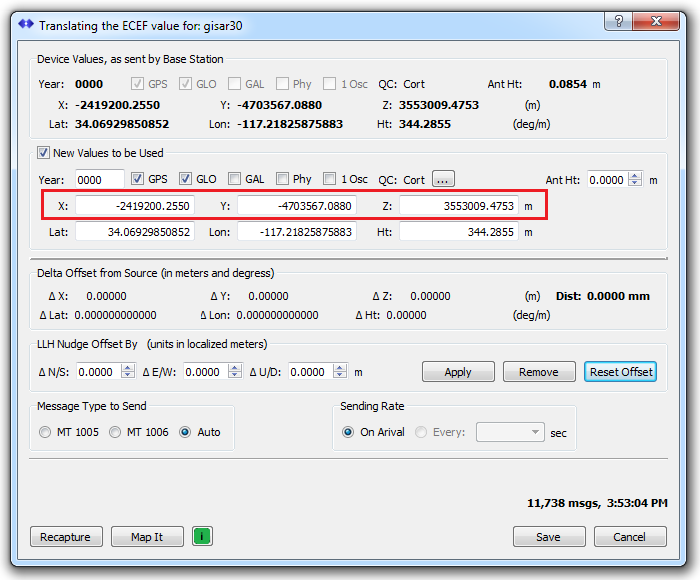Decrease Δ U/D nudge value
Screen dimensions: 700x580
340,375
